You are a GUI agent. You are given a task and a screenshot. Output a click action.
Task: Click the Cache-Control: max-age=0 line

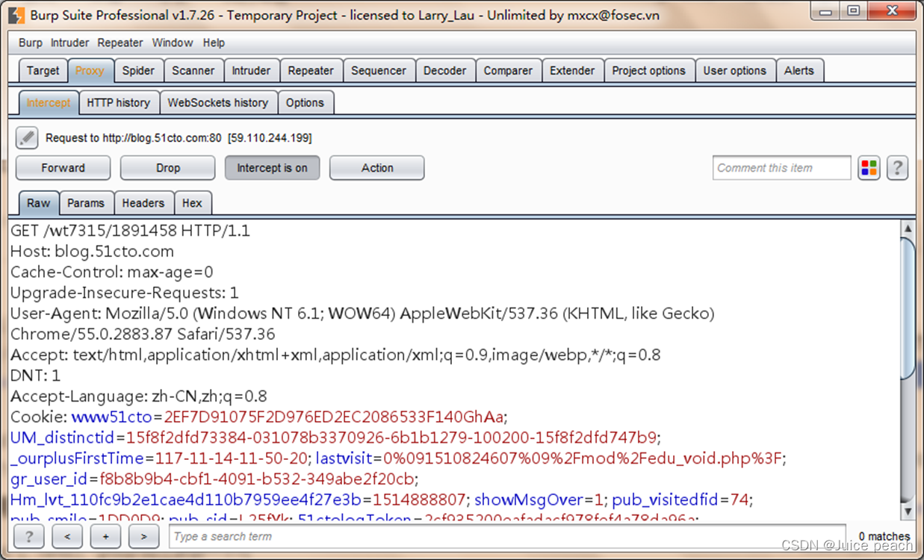112,272
